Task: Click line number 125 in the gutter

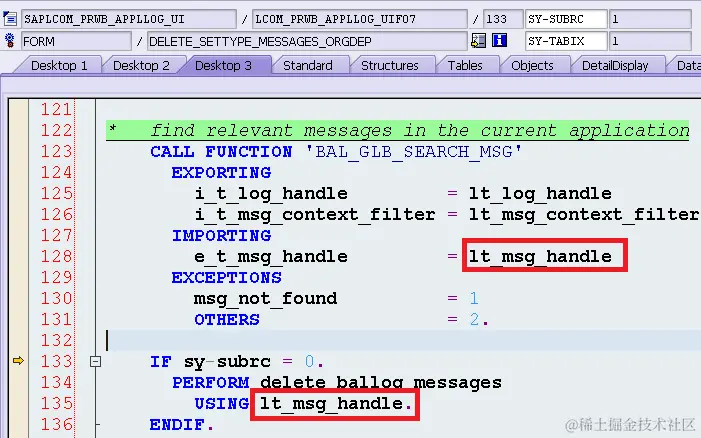Action: (x=56, y=193)
